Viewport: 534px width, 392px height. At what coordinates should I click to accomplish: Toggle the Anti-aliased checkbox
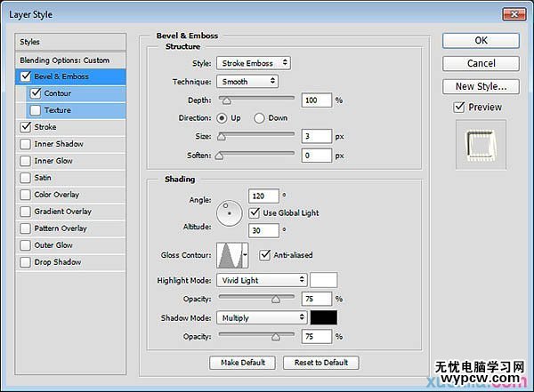click(x=264, y=255)
